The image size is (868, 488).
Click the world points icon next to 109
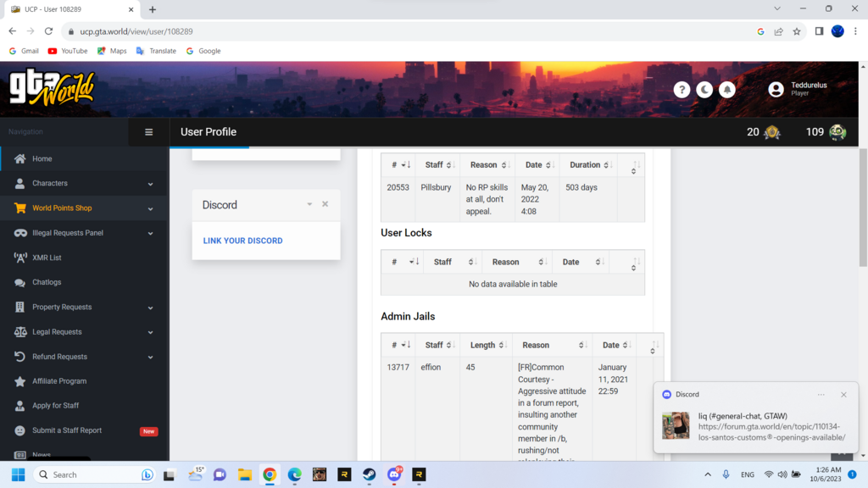(837, 131)
